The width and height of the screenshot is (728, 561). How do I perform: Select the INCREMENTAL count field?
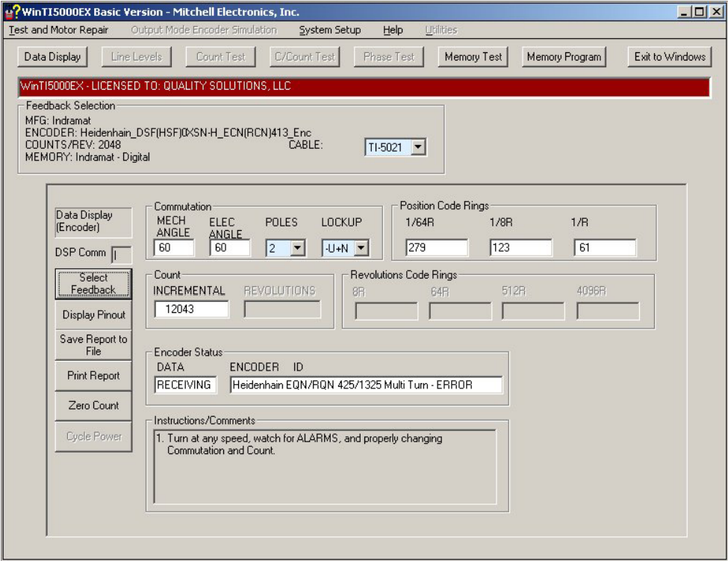coord(191,309)
